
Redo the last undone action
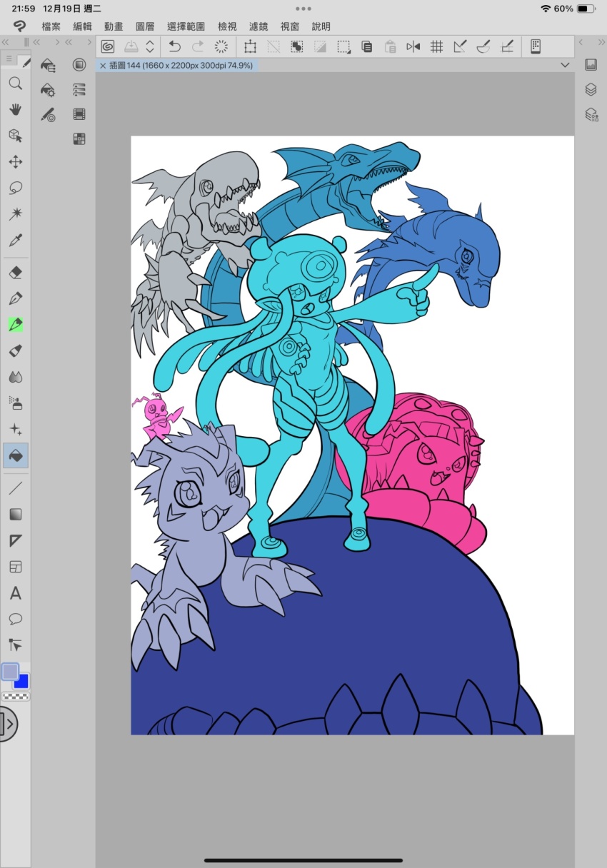tap(198, 47)
